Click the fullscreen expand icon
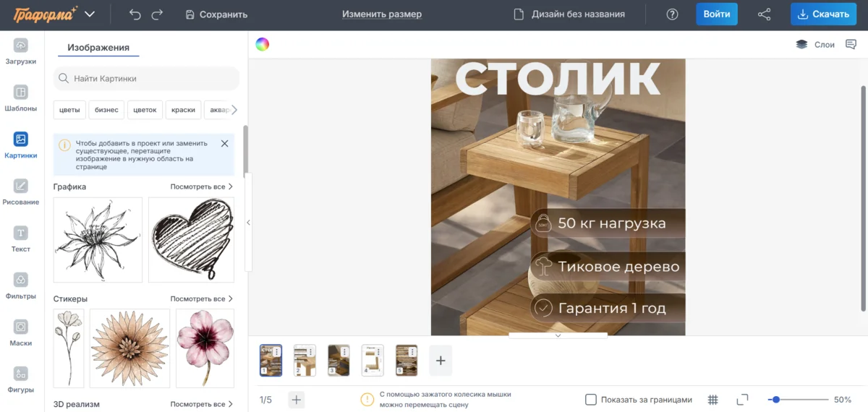Screen dimensions: 868x412 (x=742, y=400)
